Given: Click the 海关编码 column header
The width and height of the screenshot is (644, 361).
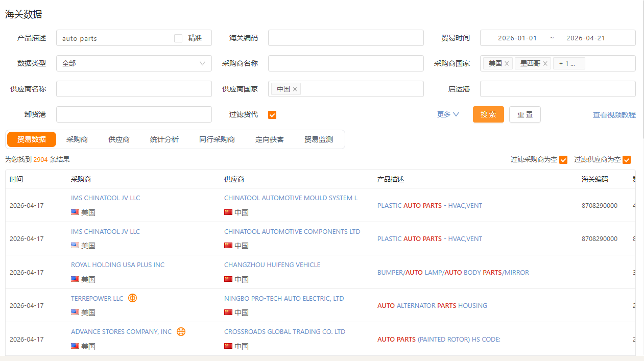Looking at the screenshot, I should [595, 179].
